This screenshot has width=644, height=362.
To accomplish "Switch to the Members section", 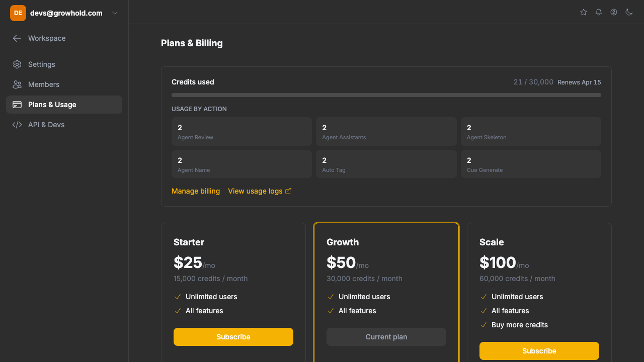I will pyautogui.click(x=43, y=84).
